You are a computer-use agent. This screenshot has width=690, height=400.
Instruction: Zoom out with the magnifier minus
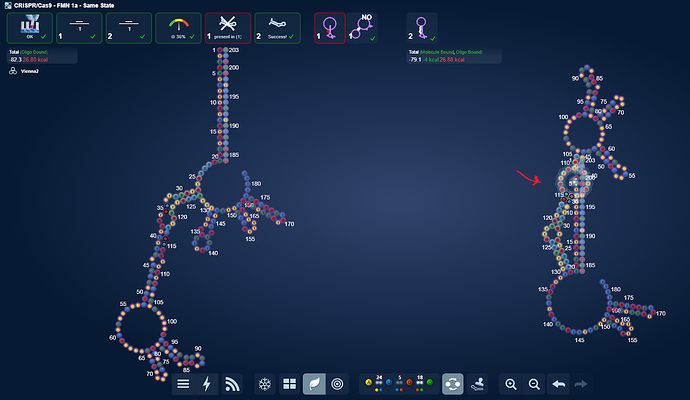click(534, 383)
